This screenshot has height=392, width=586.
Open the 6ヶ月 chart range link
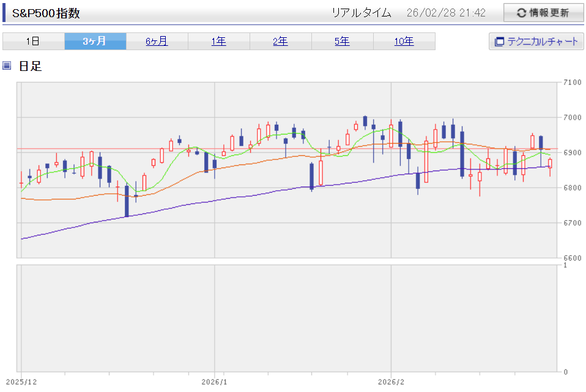point(157,42)
